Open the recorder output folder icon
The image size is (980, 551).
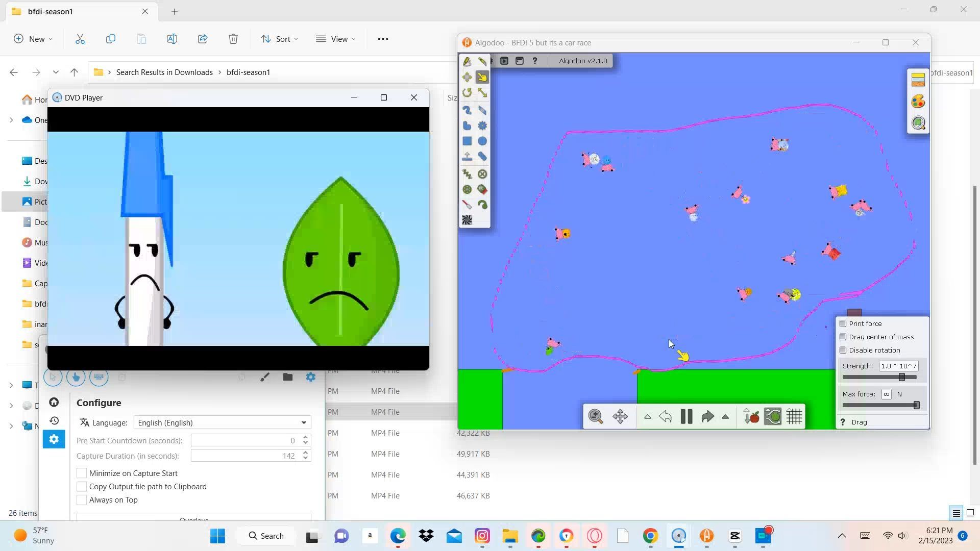(x=287, y=377)
